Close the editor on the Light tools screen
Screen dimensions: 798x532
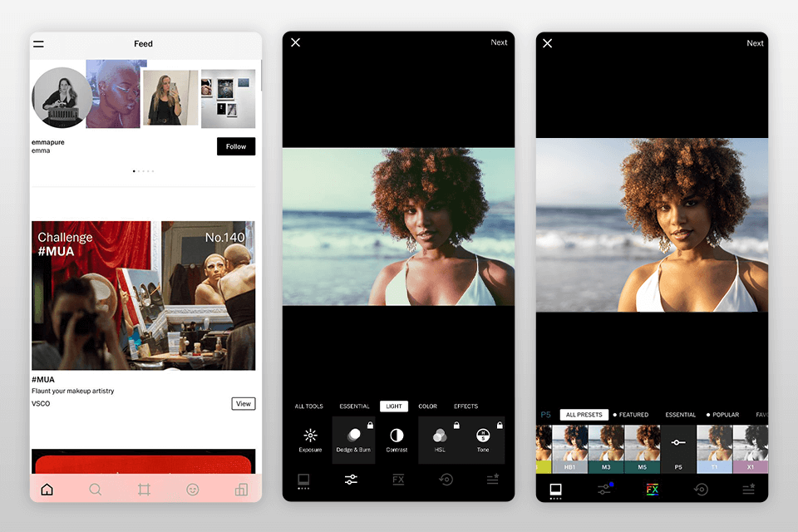(295, 42)
